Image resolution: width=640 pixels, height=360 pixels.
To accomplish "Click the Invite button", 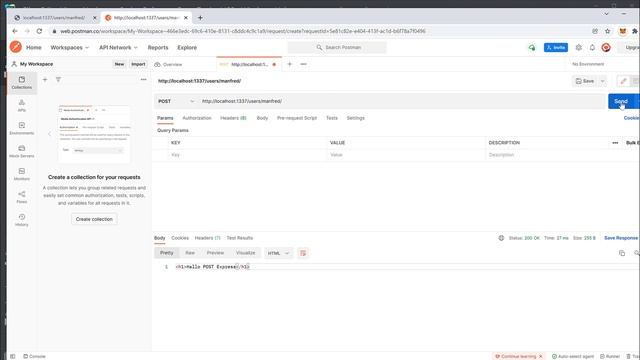I will click(x=556, y=47).
